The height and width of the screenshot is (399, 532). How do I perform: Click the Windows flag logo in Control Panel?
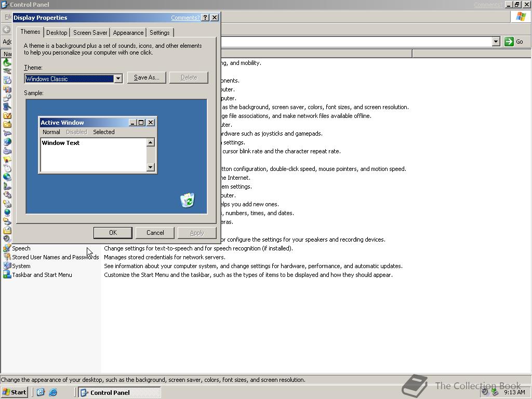click(521, 17)
